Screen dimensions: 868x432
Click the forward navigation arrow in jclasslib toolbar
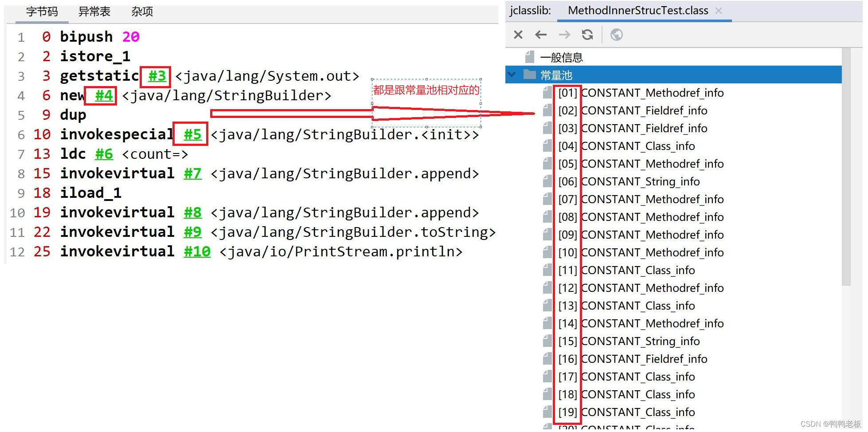click(564, 35)
